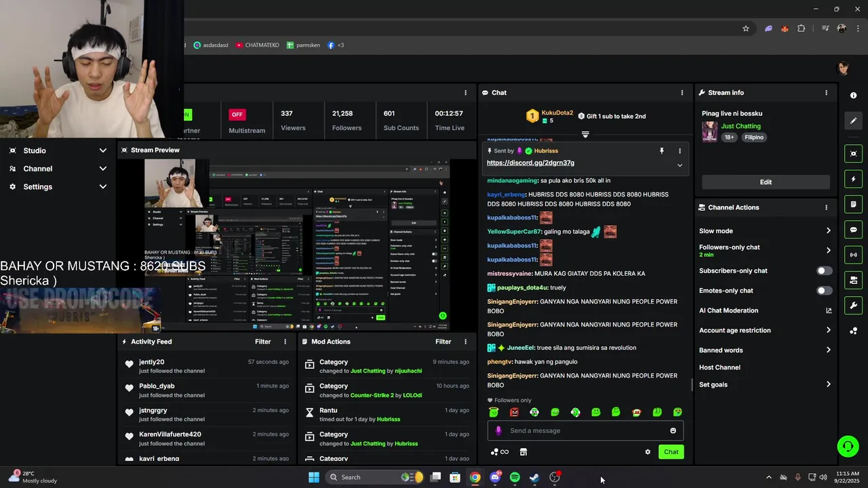The image size is (868, 488).
Task: Open stats panel three-dot menu
Action: coord(465,93)
